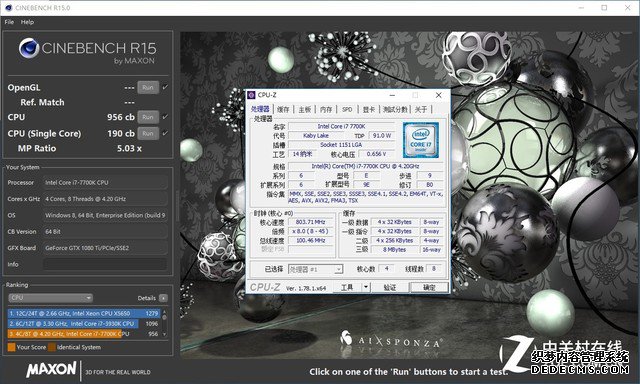This screenshot has width=640, height=384.
Task: Click the Kaby Lake code name field
Action: 316,135
